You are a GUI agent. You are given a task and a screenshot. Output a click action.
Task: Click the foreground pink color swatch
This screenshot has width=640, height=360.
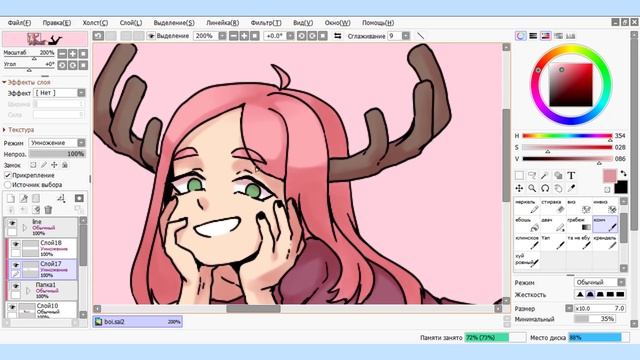click(x=609, y=176)
